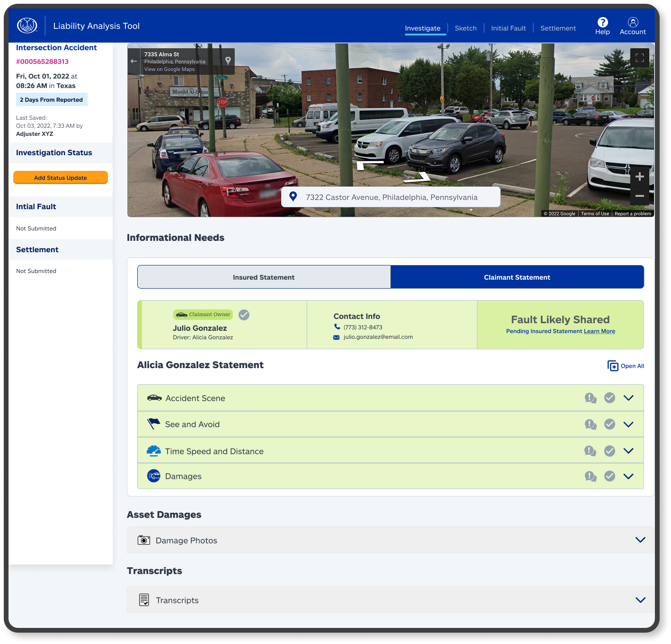Click the email envelope icon

click(336, 337)
